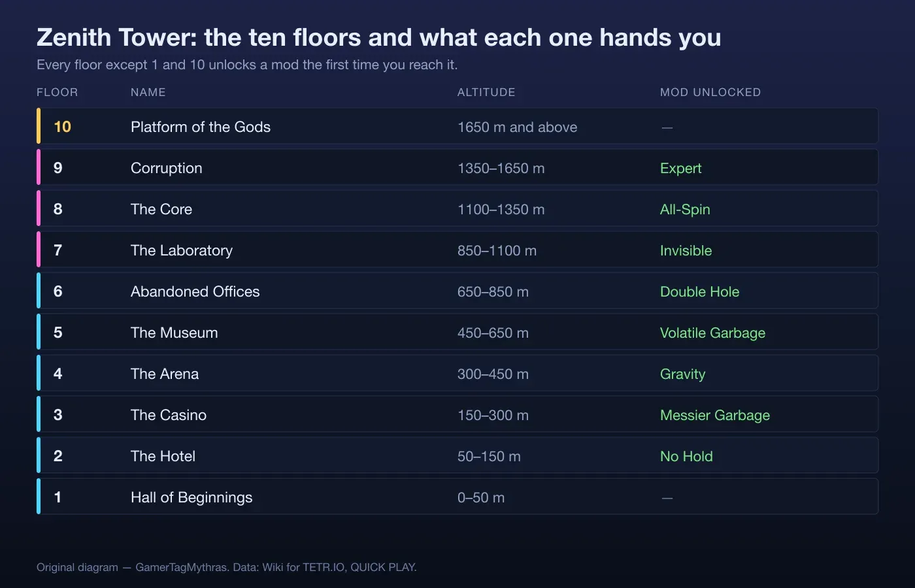
Task: Select The Casino floor name
Action: tap(169, 415)
